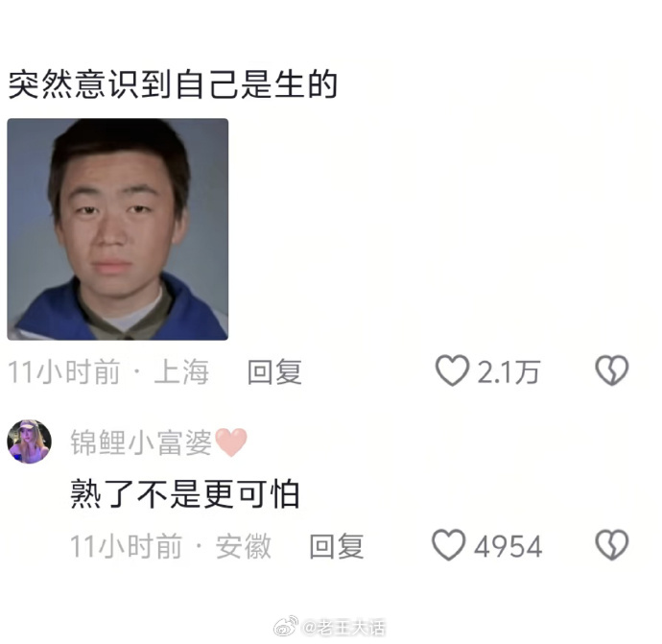This screenshot has height=644, width=662.
Task: Open the 锦鲤小富婆 profile avatar
Action: point(29,441)
